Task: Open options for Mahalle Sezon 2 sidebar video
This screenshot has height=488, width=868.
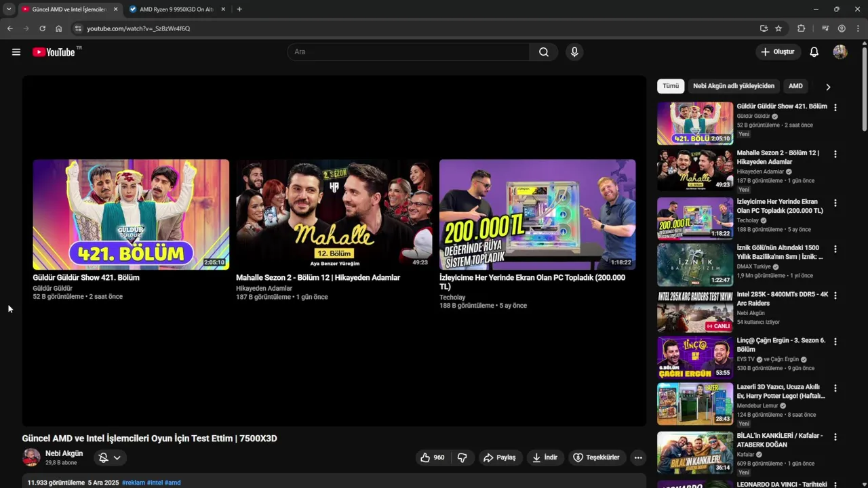Action: pyautogui.click(x=835, y=154)
